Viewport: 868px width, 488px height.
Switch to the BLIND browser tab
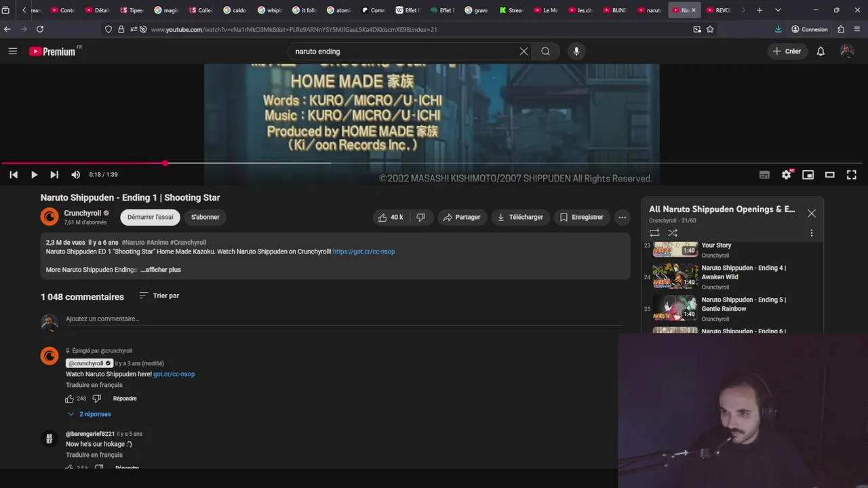[x=614, y=10]
